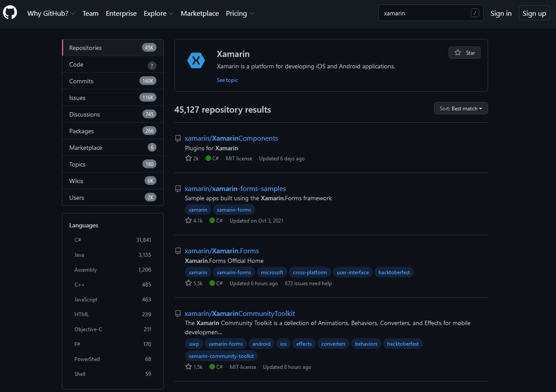The height and width of the screenshot is (392, 556).
Task: Open the Sort: Best match dropdown
Action: coord(460,108)
